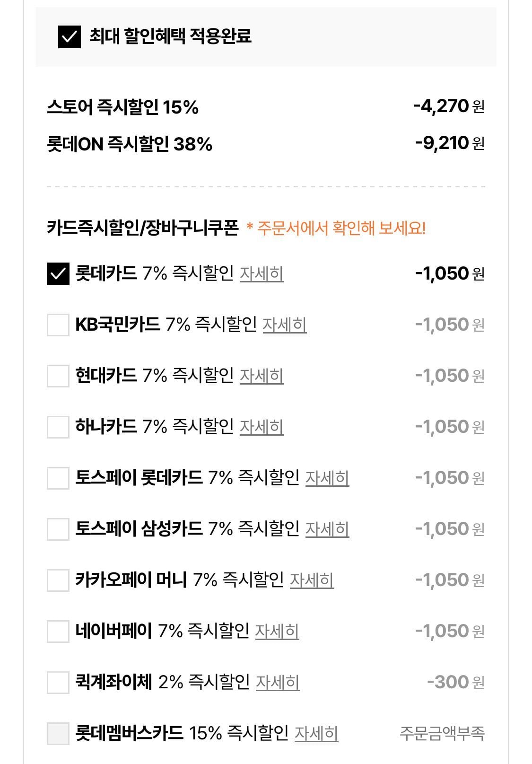
Task: Open 자세히 link for 롯데멤버스카드
Action: click(316, 734)
